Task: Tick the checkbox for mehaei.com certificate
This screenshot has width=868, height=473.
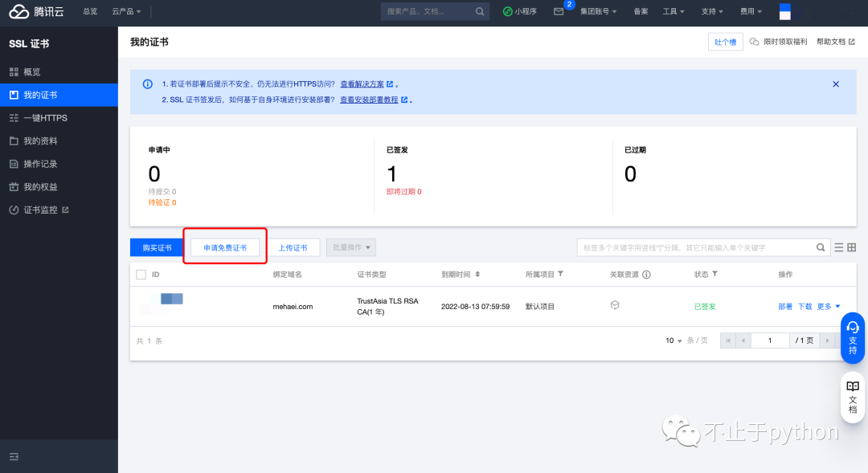Action: tap(141, 306)
